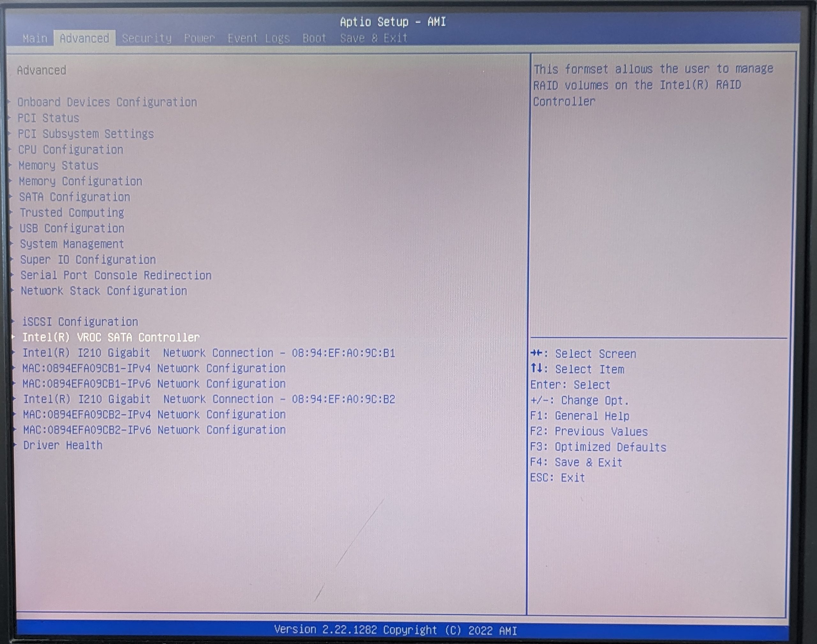Open PCI Subsystem Settings entry
This screenshot has width=817, height=644.
(86, 134)
